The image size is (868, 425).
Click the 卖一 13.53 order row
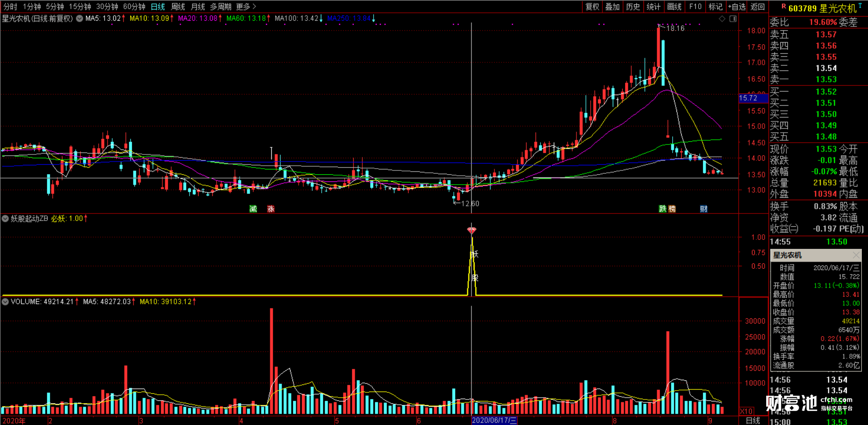(x=818, y=79)
